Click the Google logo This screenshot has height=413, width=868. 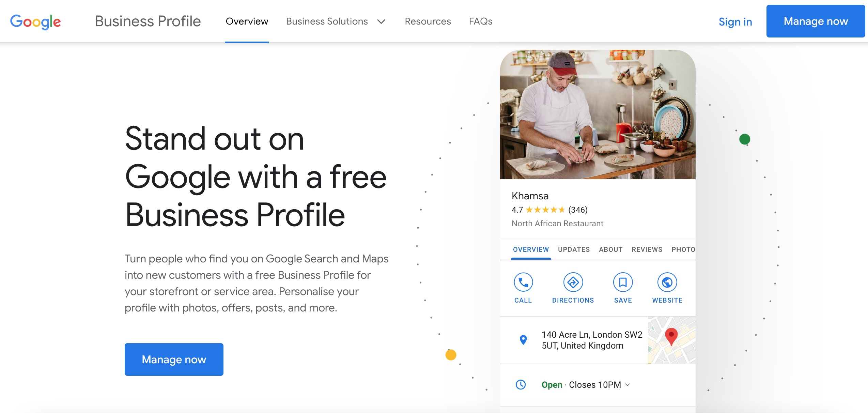point(35,21)
